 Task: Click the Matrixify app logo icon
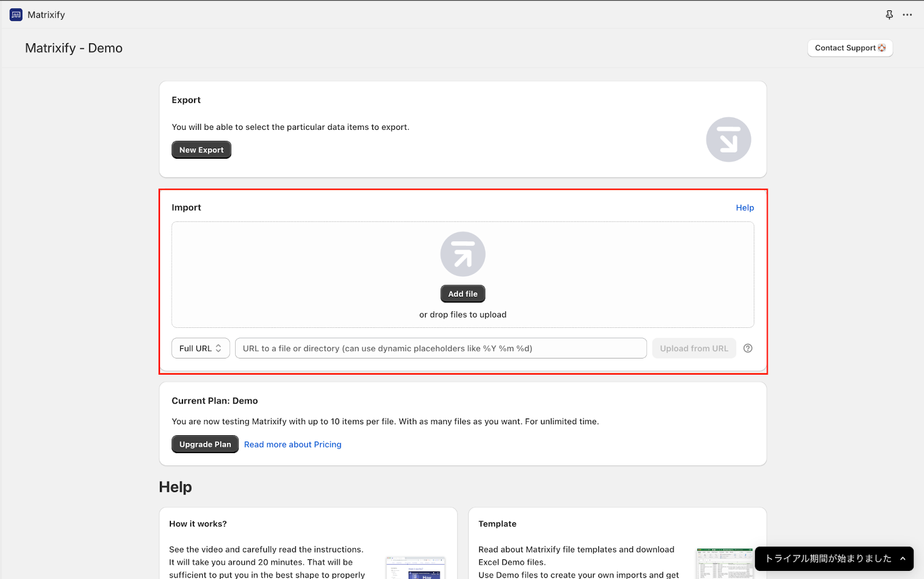click(x=16, y=14)
